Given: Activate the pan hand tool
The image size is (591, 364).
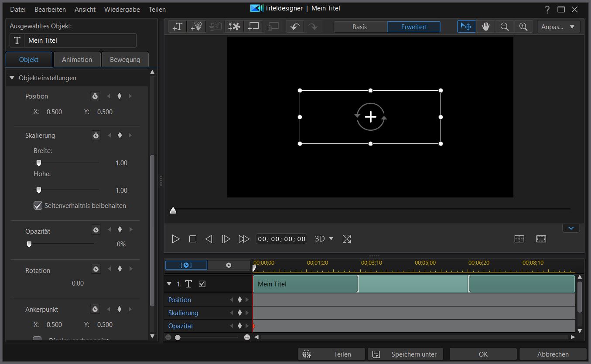Looking at the screenshot, I should (x=485, y=26).
